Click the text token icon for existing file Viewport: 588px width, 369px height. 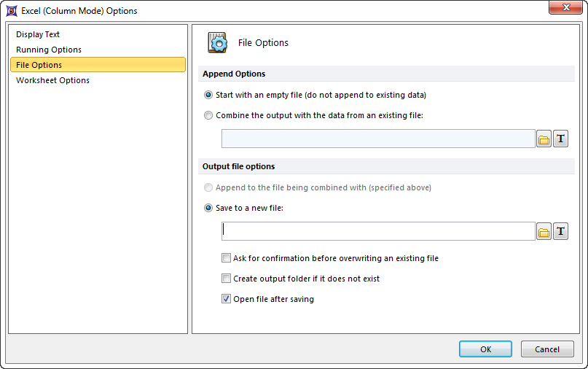pyautogui.click(x=560, y=139)
